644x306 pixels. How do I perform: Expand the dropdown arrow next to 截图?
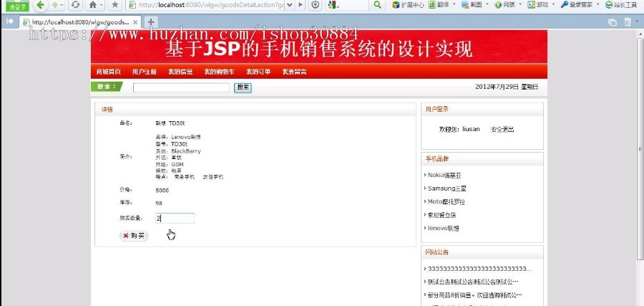click(x=487, y=5)
